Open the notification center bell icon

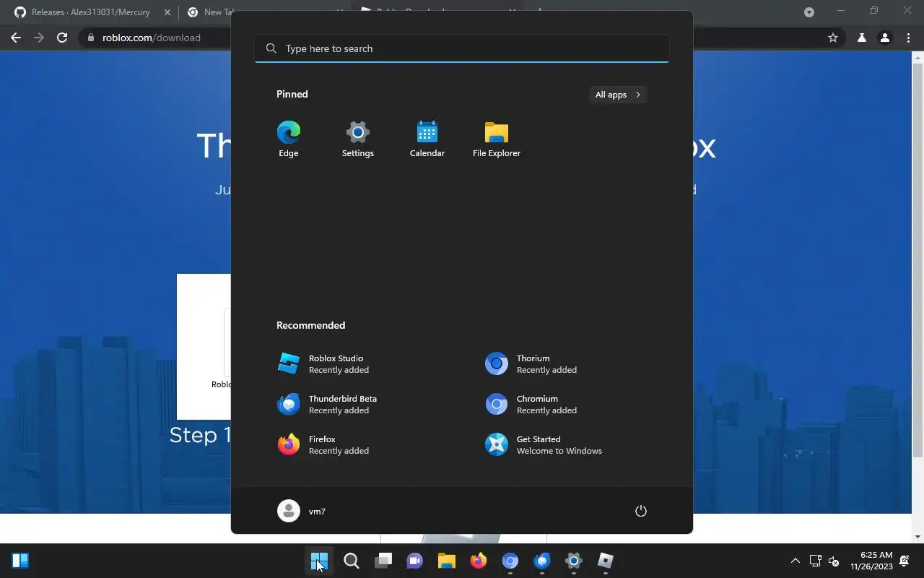pyautogui.click(x=905, y=561)
